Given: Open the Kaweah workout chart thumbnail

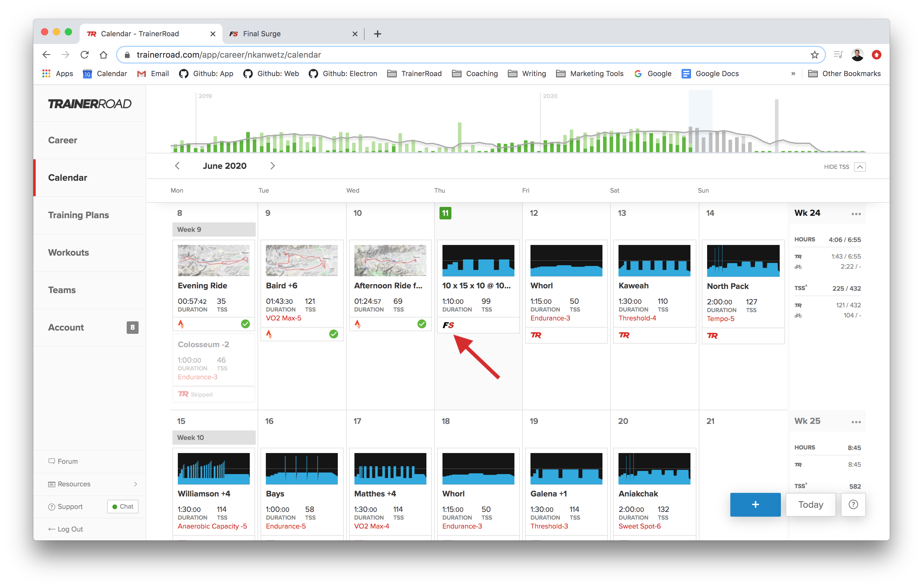Looking at the screenshot, I should pyautogui.click(x=654, y=261).
